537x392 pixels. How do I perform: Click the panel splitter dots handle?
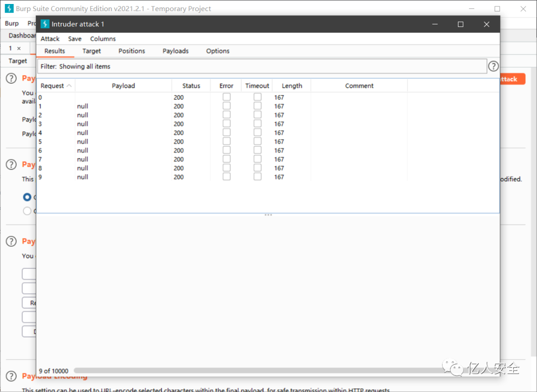click(268, 215)
